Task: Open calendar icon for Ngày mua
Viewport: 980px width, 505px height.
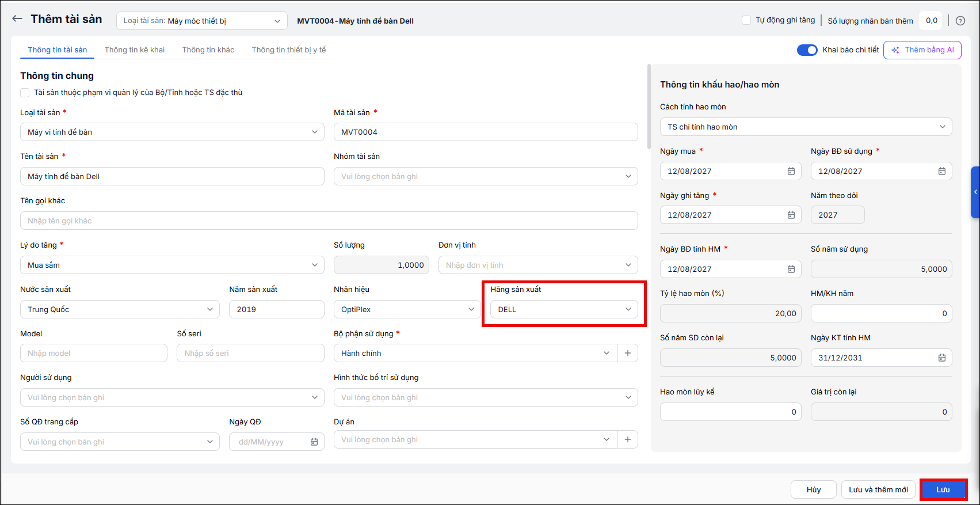Action: [x=791, y=171]
